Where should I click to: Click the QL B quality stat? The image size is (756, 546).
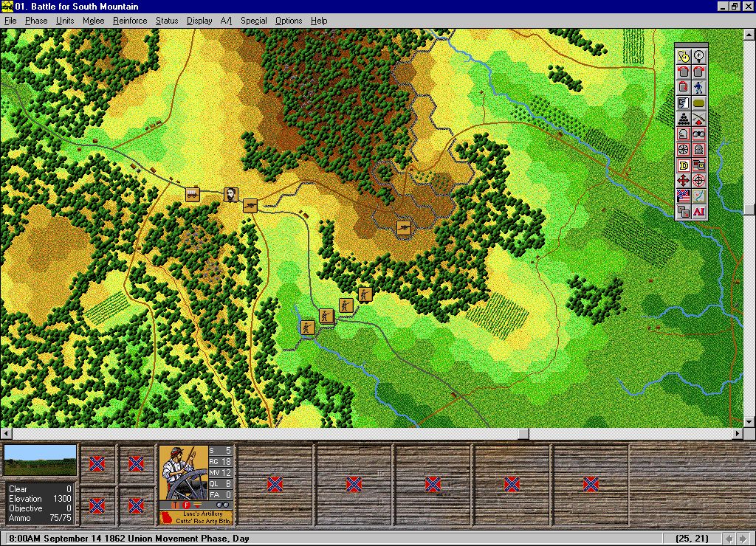[220, 484]
